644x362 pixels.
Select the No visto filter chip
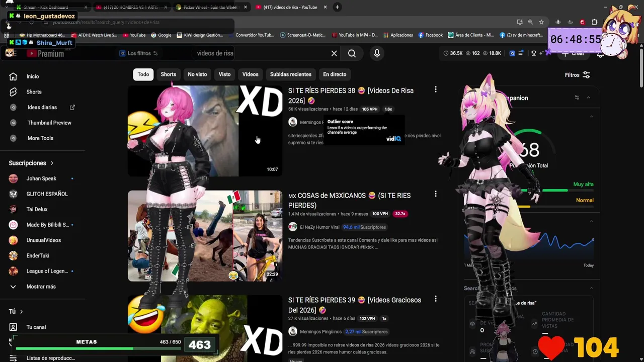[197, 74]
